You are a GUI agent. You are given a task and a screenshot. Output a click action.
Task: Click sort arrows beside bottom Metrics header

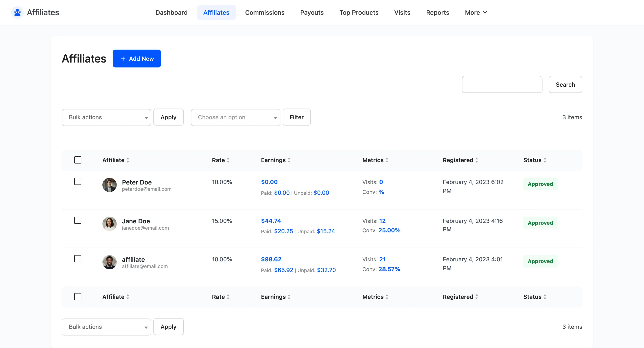point(387,297)
